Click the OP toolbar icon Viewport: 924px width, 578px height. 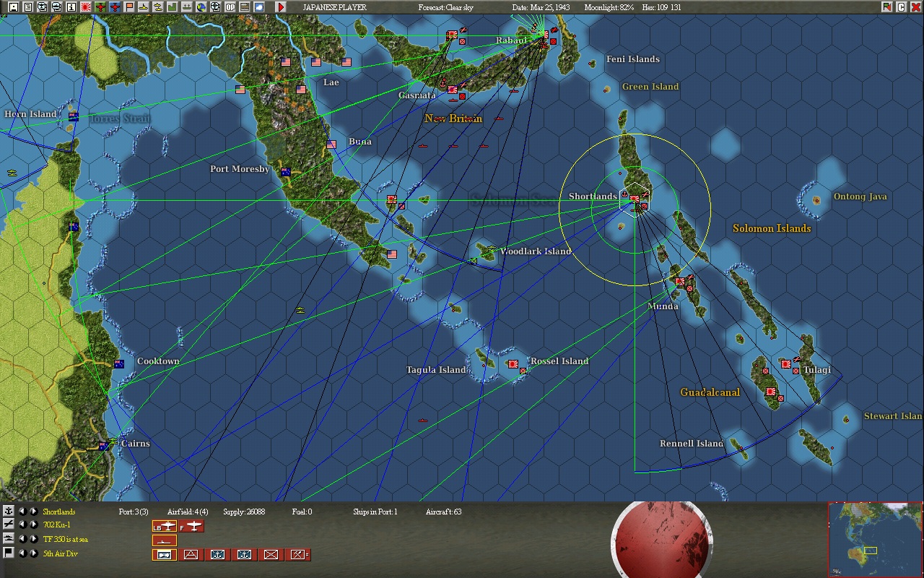(230, 7)
